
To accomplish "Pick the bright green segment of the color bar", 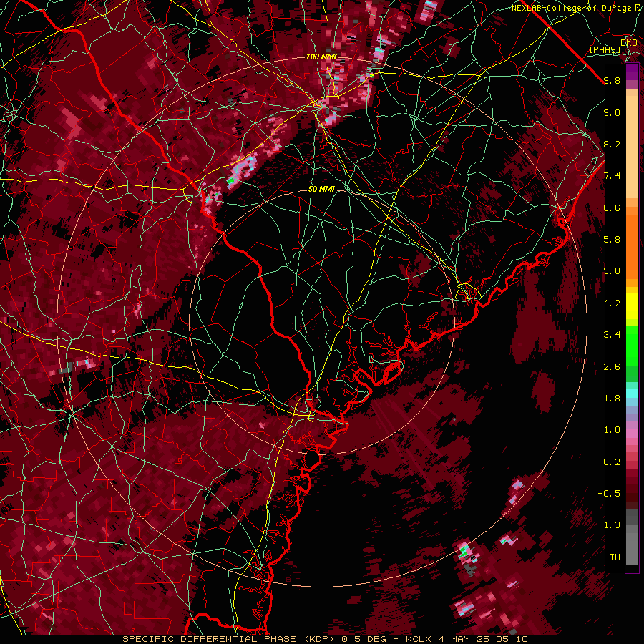I will [632, 345].
